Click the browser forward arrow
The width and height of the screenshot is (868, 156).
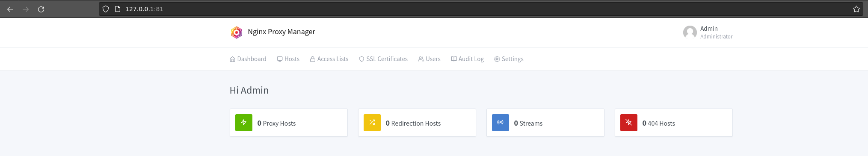(x=26, y=9)
